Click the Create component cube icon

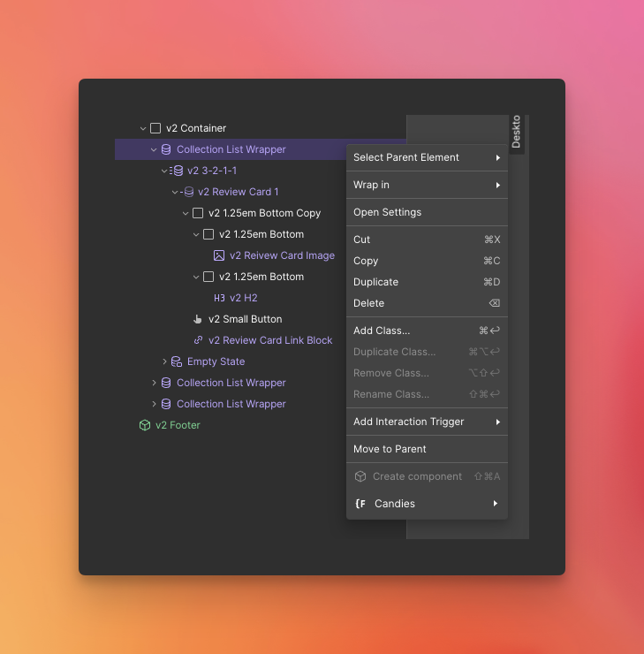pyautogui.click(x=360, y=476)
